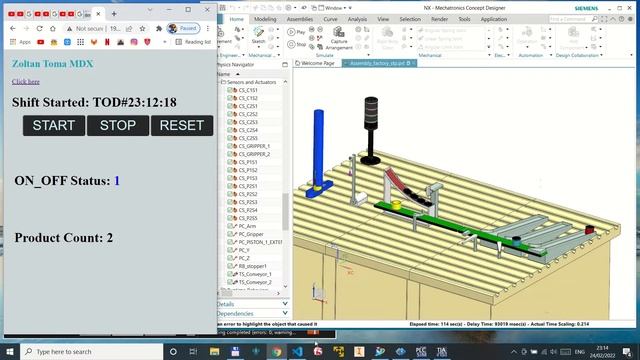Open the Chrome extensions puzzle icon
This screenshot has width=640, height=360.
click(x=159, y=29)
